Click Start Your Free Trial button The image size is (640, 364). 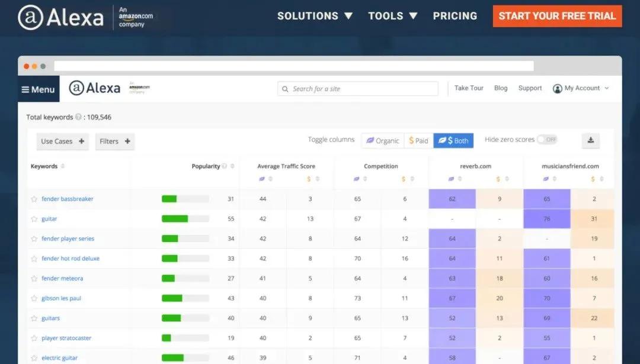coord(557,16)
